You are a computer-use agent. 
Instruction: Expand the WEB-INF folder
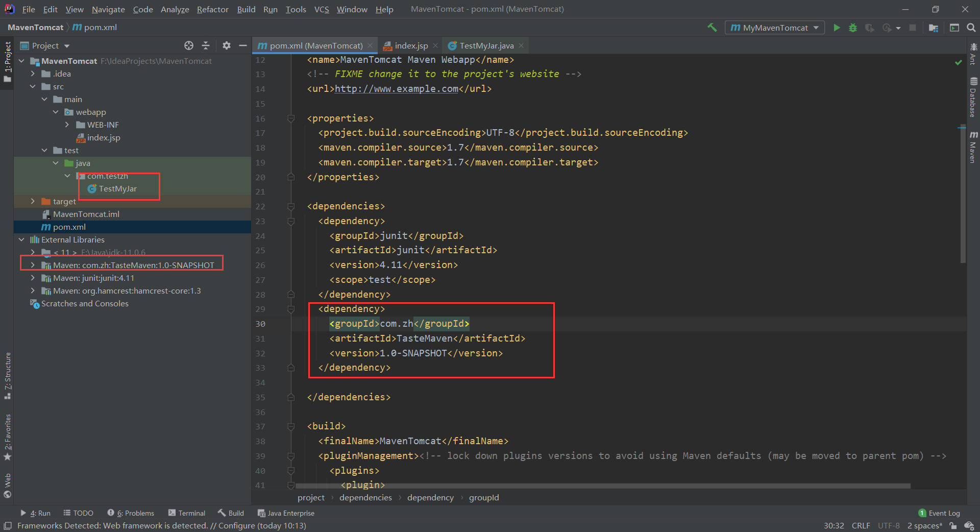[x=67, y=125]
